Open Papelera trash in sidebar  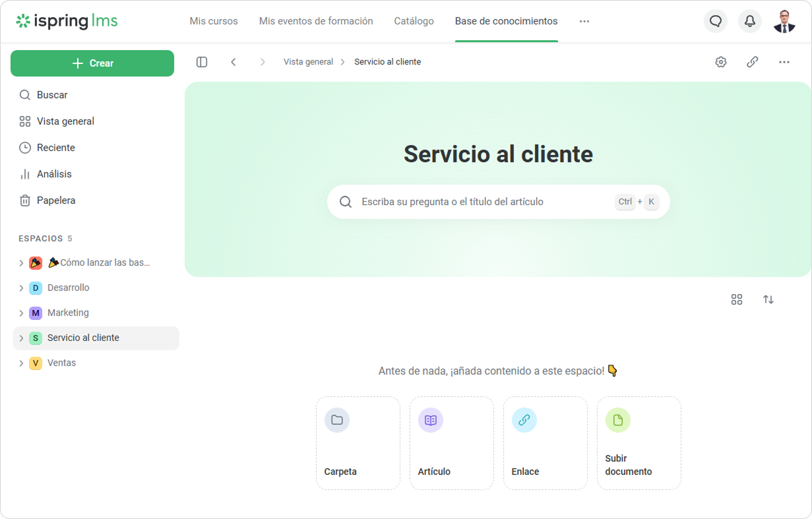[x=56, y=200]
